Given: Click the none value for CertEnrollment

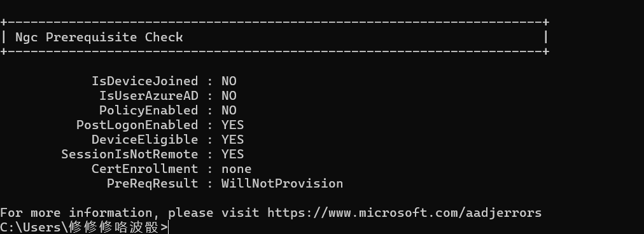Looking at the screenshot, I should [x=236, y=169].
